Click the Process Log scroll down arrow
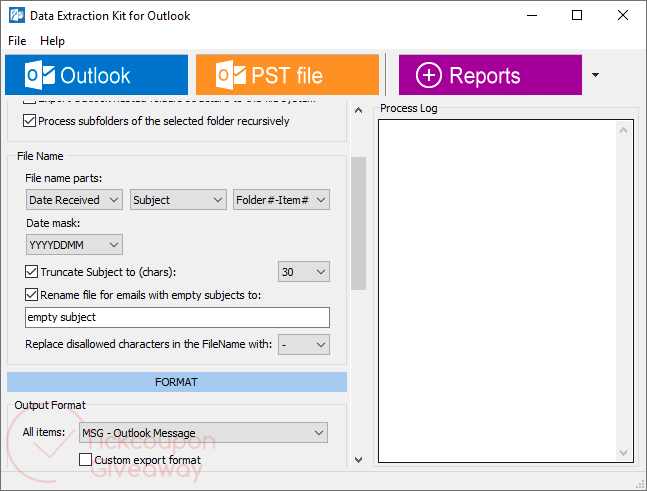The width and height of the screenshot is (647, 491). [623, 453]
